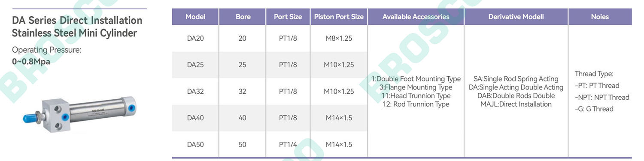Click the Piston Port Size header
644x161 pixels.
339,17
